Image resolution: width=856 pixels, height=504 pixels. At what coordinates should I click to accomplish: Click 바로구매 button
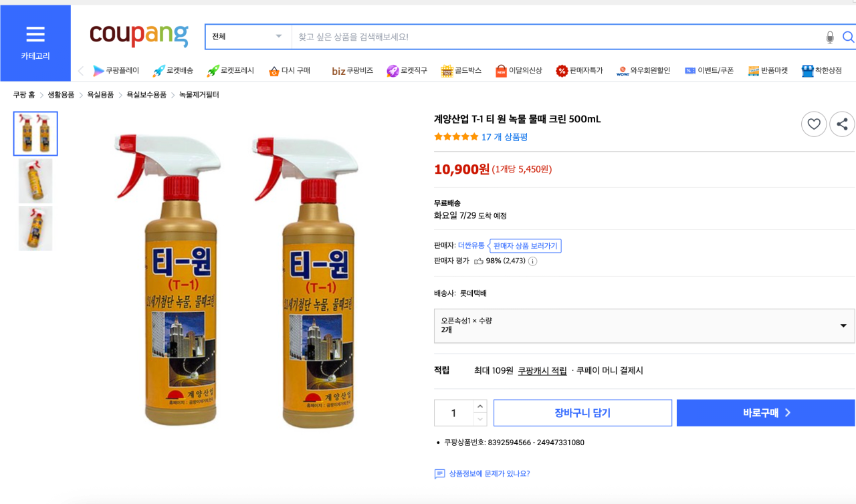(x=766, y=413)
